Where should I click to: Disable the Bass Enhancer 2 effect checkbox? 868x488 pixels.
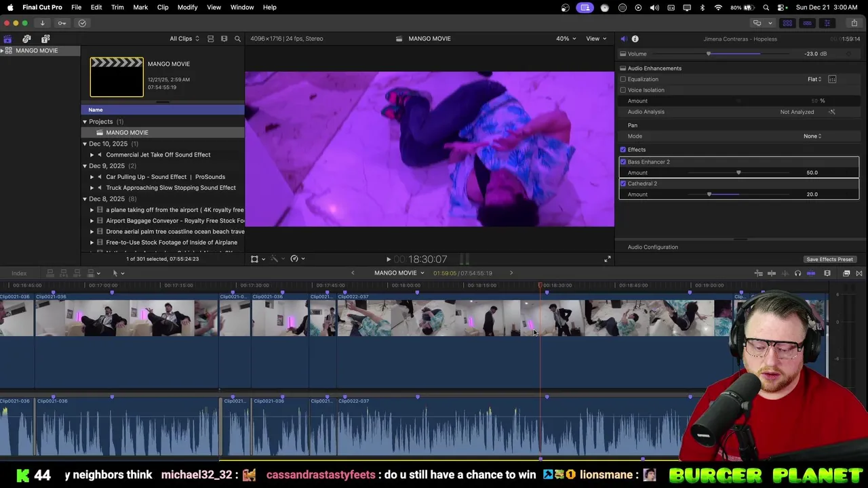click(x=623, y=162)
